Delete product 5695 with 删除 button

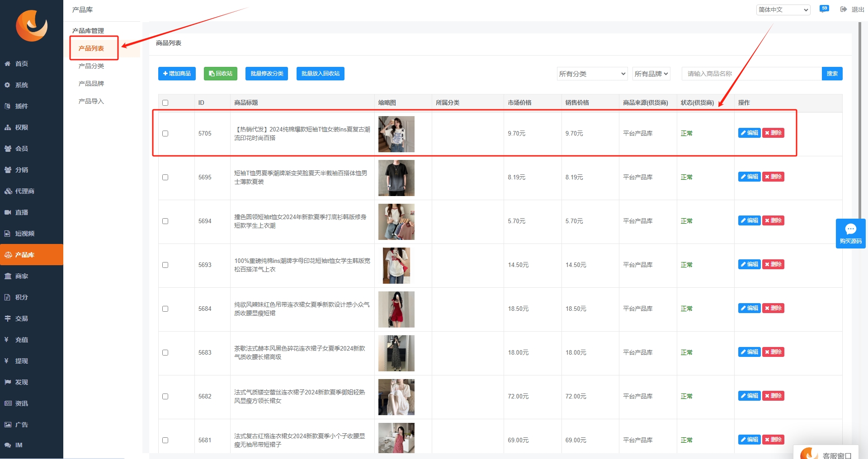tap(773, 177)
